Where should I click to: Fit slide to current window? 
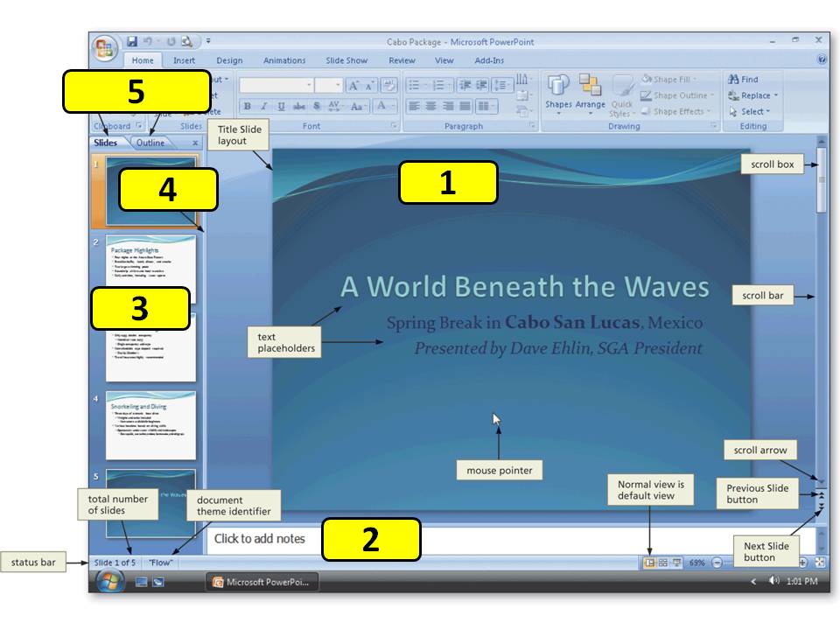[x=820, y=562]
